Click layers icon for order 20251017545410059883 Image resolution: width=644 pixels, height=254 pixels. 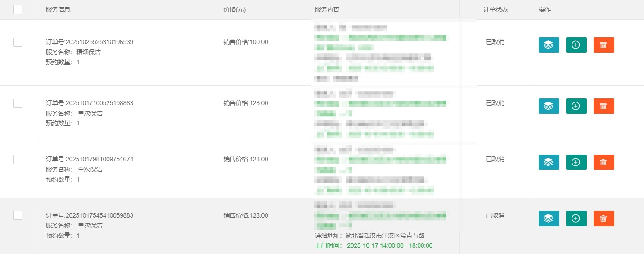pyautogui.click(x=549, y=218)
